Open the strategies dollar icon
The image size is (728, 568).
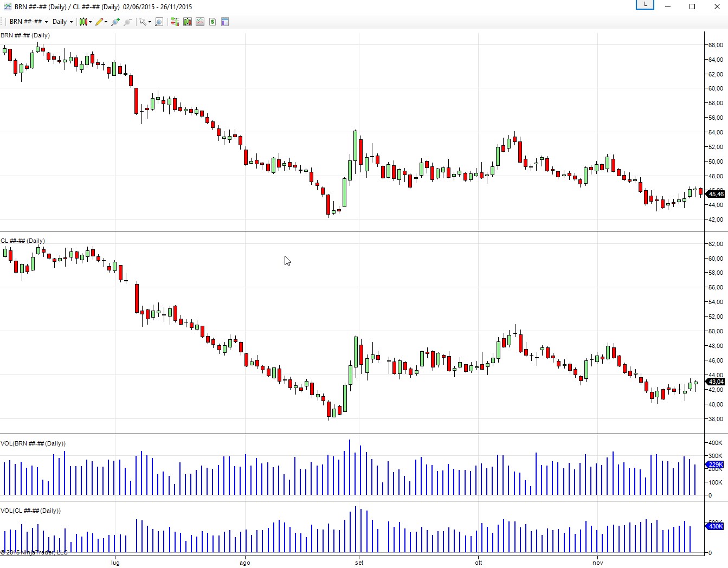[x=212, y=22]
